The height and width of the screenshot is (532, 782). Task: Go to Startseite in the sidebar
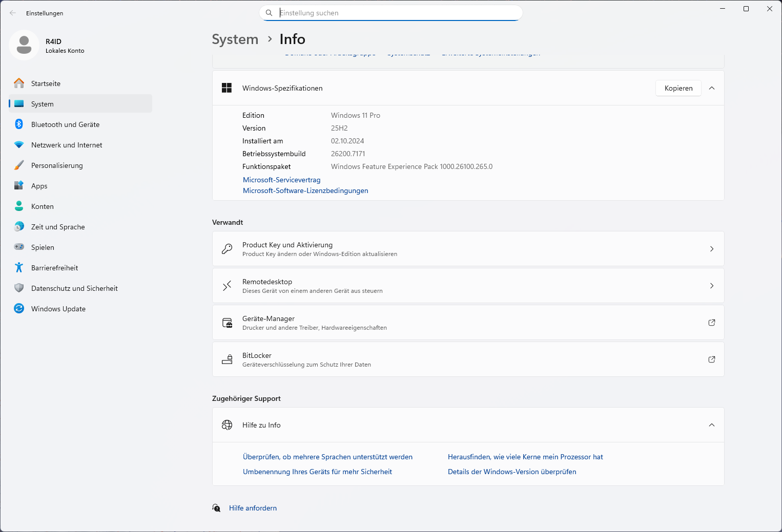point(46,83)
